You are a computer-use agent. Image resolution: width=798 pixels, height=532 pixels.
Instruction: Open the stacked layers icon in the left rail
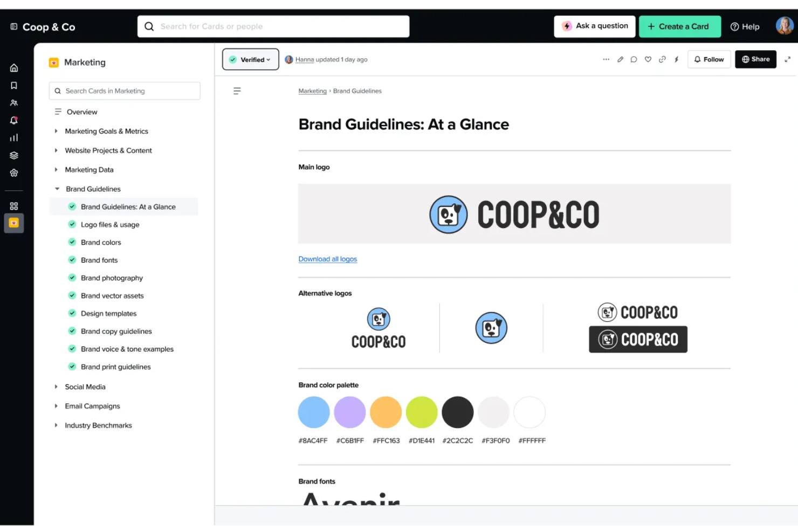pyautogui.click(x=14, y=155)
